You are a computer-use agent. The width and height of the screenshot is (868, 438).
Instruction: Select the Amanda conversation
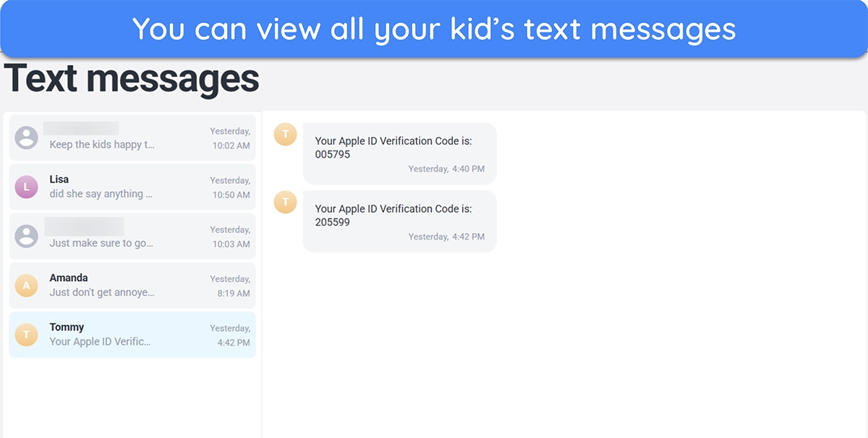point(132,285)
